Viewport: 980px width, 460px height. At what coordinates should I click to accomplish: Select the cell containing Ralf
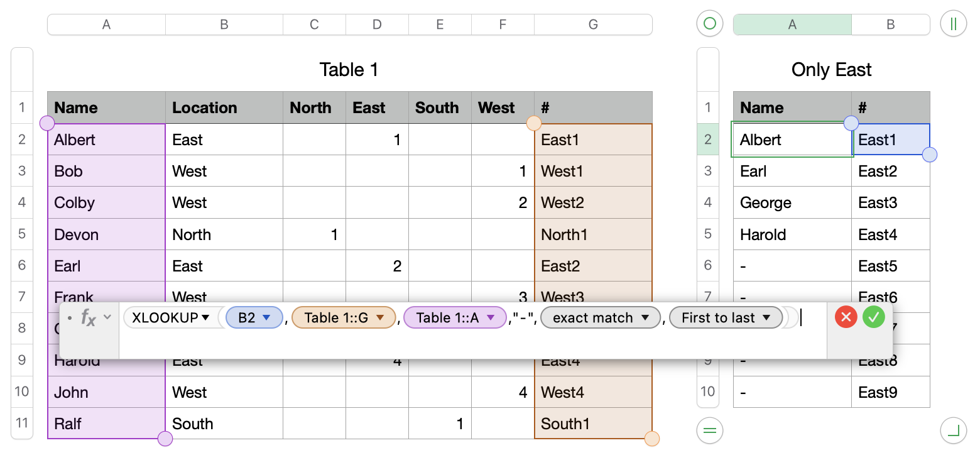(x=106, y=424)
